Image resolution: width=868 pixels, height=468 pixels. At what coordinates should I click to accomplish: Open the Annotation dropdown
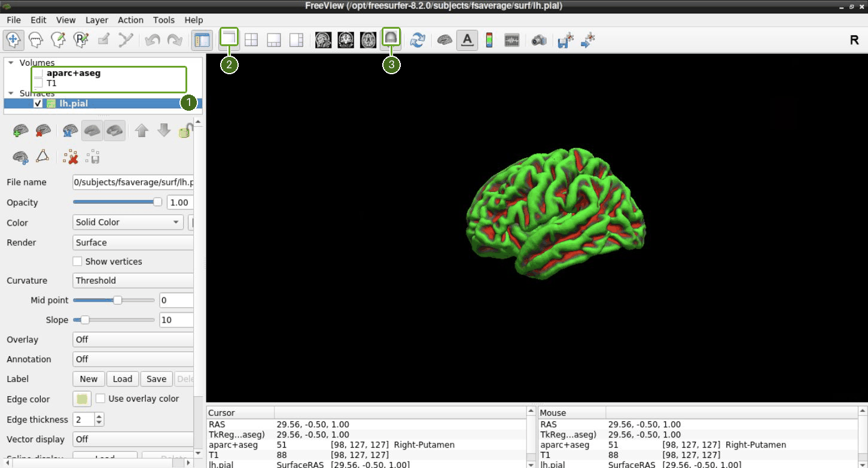[x=133, y=359]
